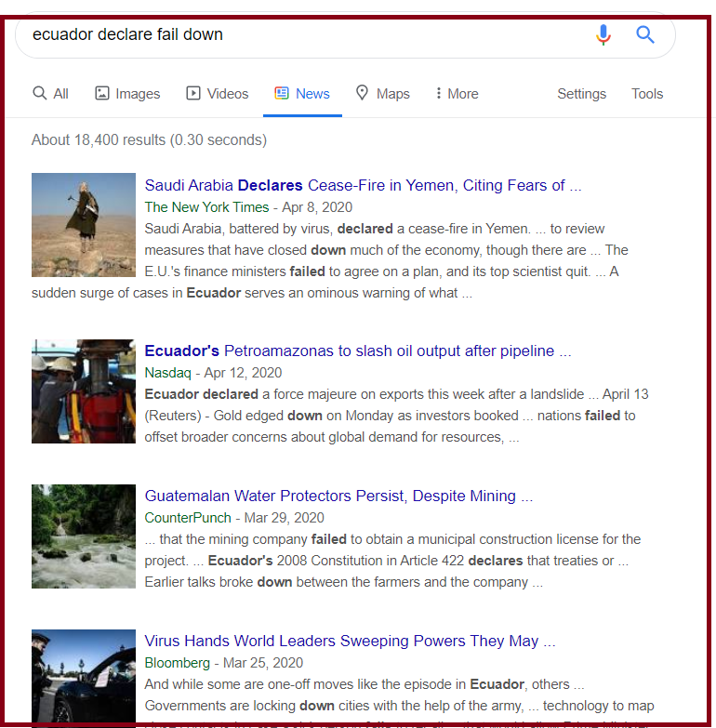Click the microphone voice search icon

pos(603,34)
